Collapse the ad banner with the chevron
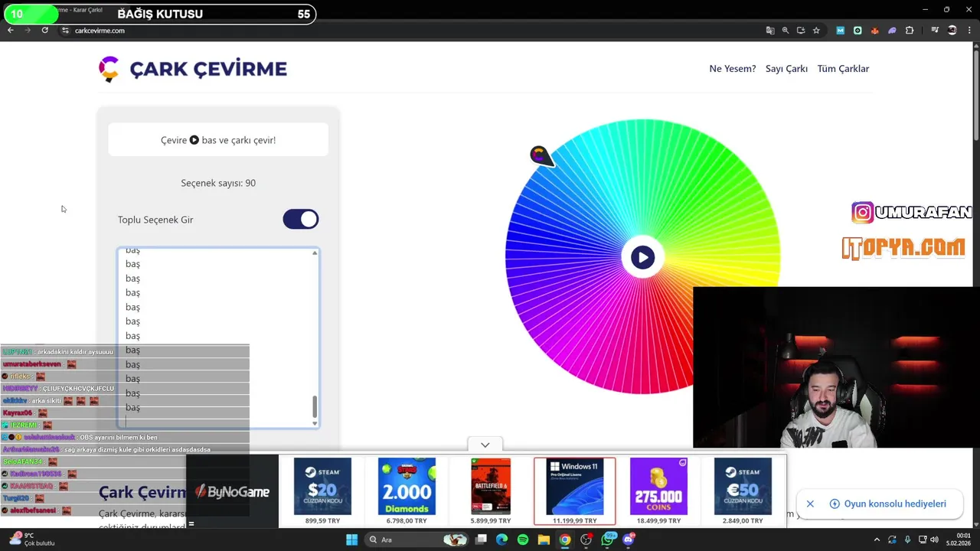 click(485, 445)
